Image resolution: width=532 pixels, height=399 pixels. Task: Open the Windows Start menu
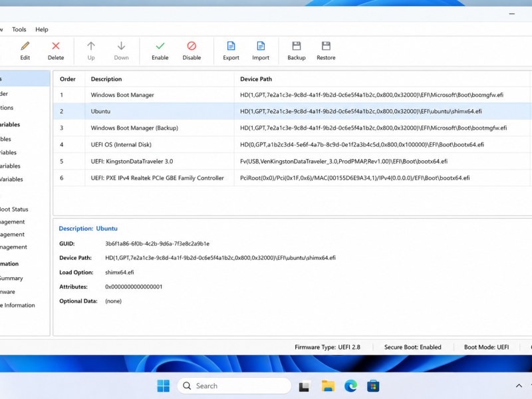tap(164, 386)
